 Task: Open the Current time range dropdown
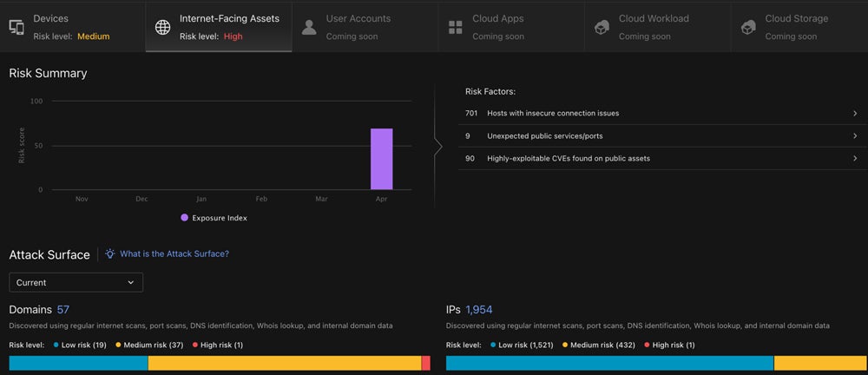coord(76,282)
